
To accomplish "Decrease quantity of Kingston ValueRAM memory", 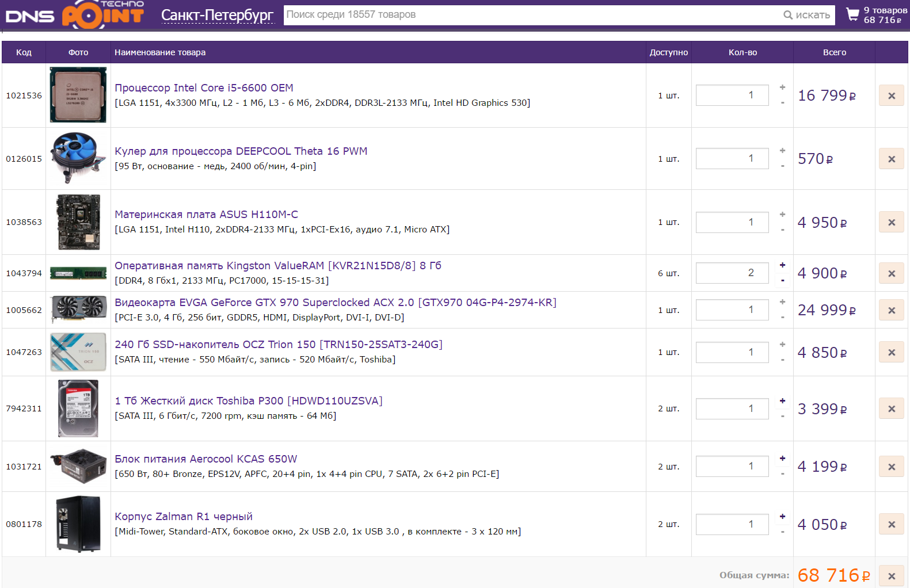I will pyautogui.click(x=782, y=281).
